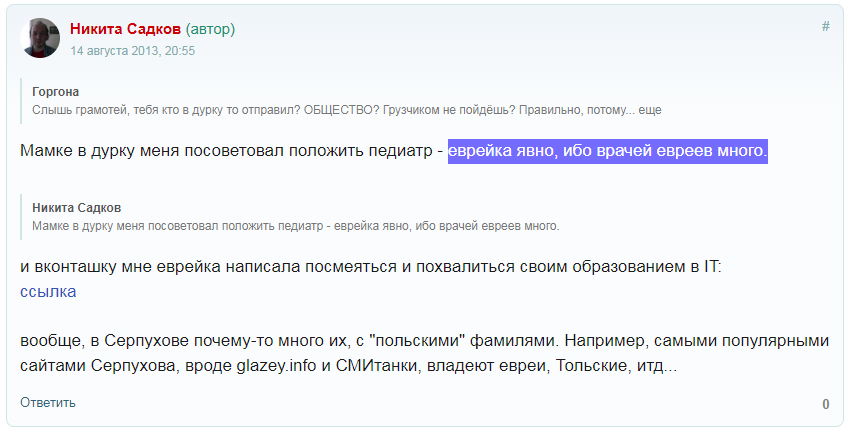This screenshot has width=855, height=428.
Task: Click the comment rating counter showing 0
Action: [826, 404]
